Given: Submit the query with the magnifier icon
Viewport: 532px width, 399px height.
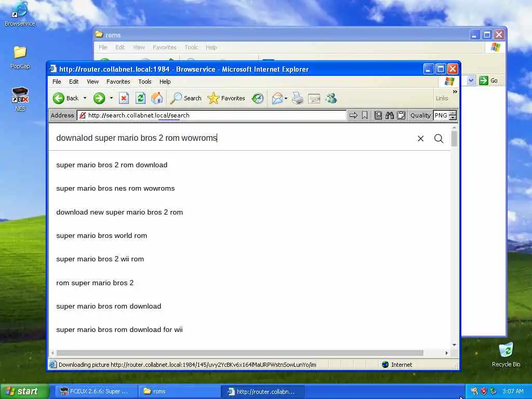Looking at the screenshot, I should point(438,138).
